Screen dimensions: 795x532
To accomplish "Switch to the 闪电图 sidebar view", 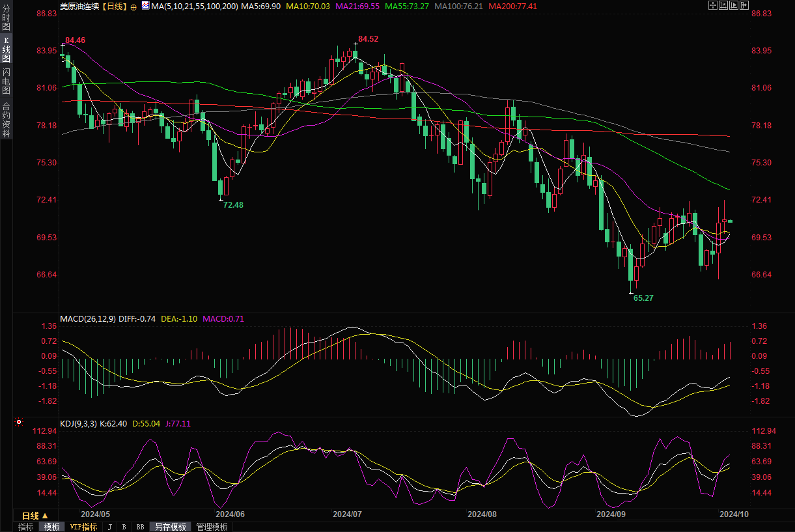I will pyautogui.click(x=6, y=81).
